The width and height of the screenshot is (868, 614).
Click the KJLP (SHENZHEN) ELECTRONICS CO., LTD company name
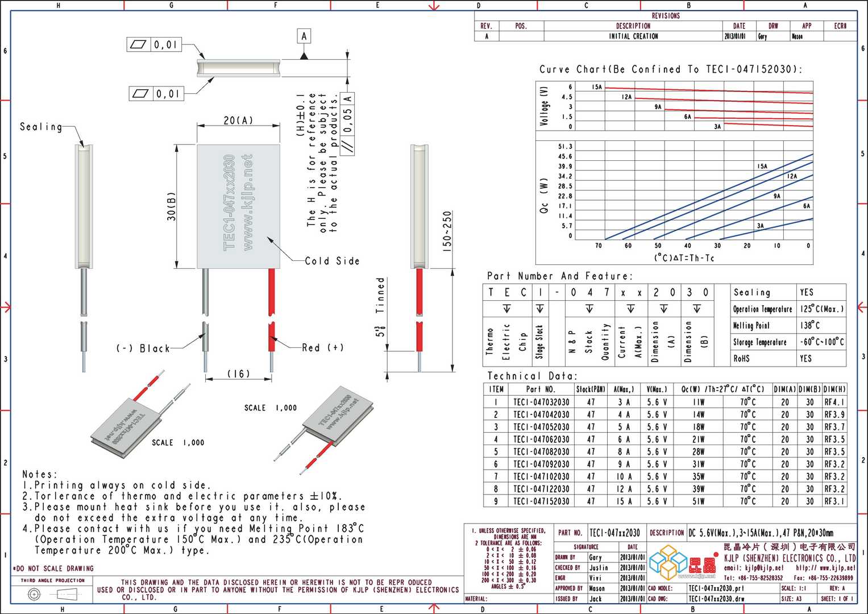click(790, 558)
